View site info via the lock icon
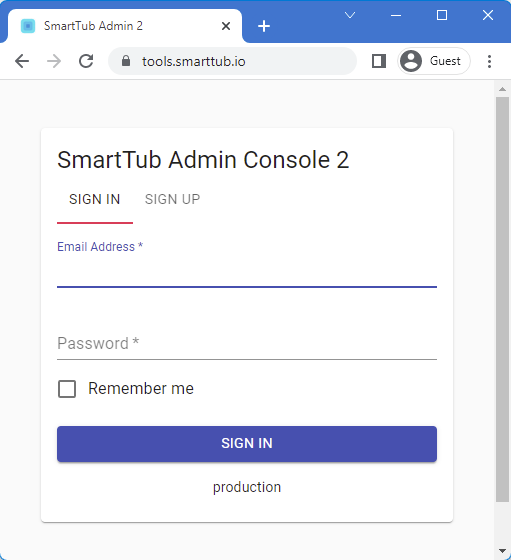Viewport: 511px width, 560px height. (x=126, y=61)
